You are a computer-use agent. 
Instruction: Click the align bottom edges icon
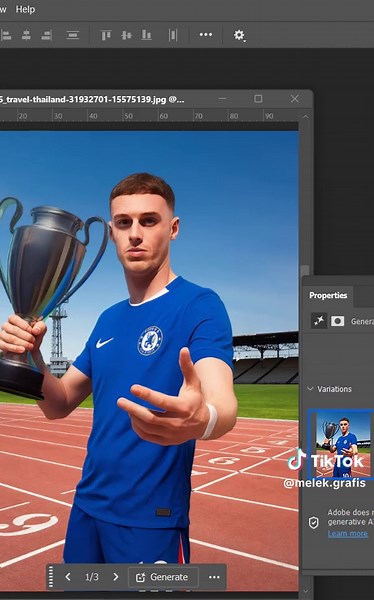(146, 35)
